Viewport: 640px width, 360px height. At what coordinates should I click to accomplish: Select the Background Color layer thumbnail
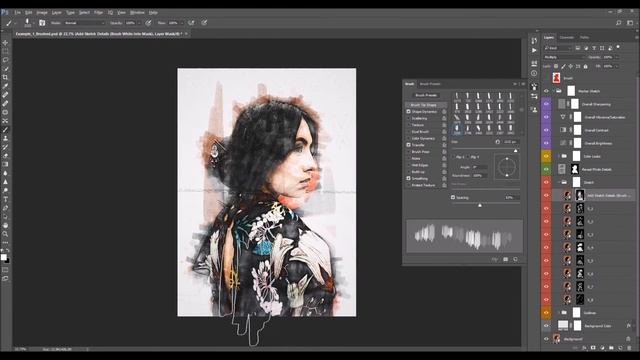click(563, 325)
